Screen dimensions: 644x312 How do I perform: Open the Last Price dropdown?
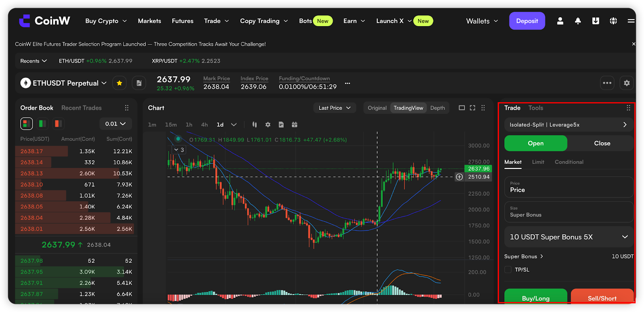(334, 108)
